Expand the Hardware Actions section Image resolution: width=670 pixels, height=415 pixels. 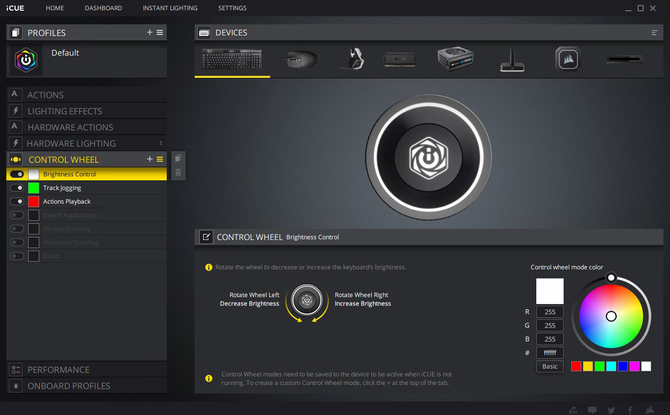(x=86, y=127)
